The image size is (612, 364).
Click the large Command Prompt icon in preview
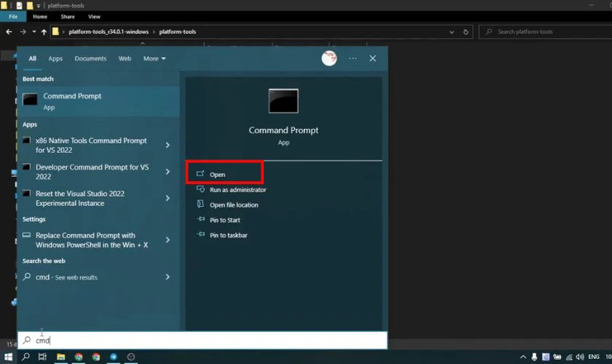coord(283,101)
